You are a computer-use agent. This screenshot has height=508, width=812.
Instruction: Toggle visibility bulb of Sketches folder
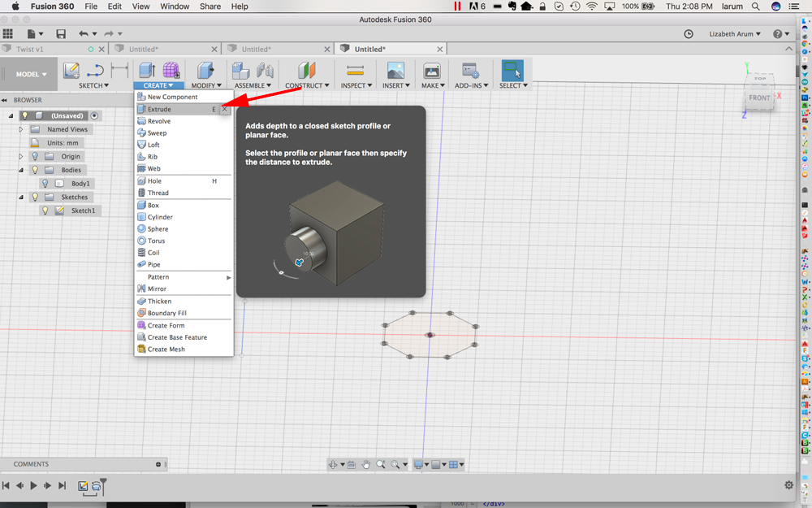35,197
